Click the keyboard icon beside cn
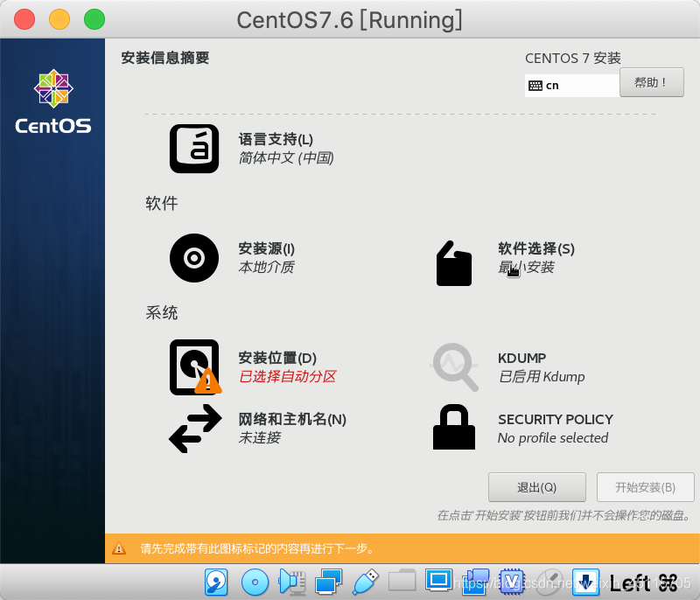Viewport: 700px width, 600px height. (535, 85)
